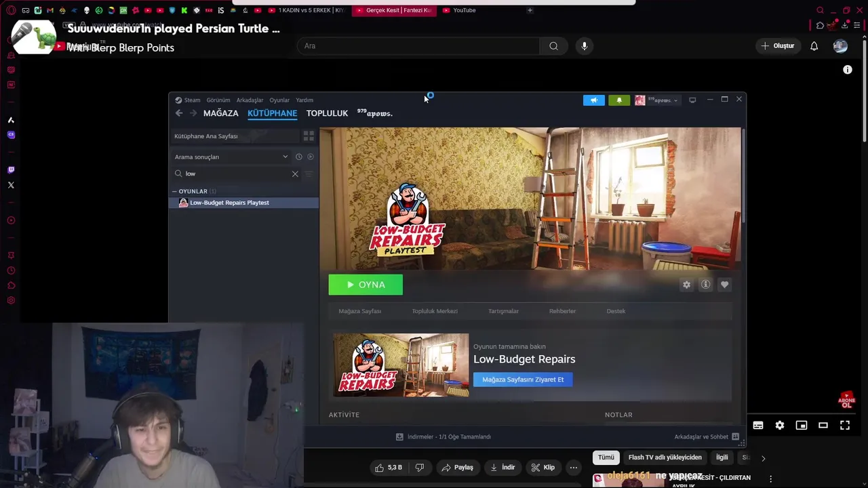Open Friends and Chat icon in Steam
The width and height of the screenshot is (868, 488).
coord(735,437)
